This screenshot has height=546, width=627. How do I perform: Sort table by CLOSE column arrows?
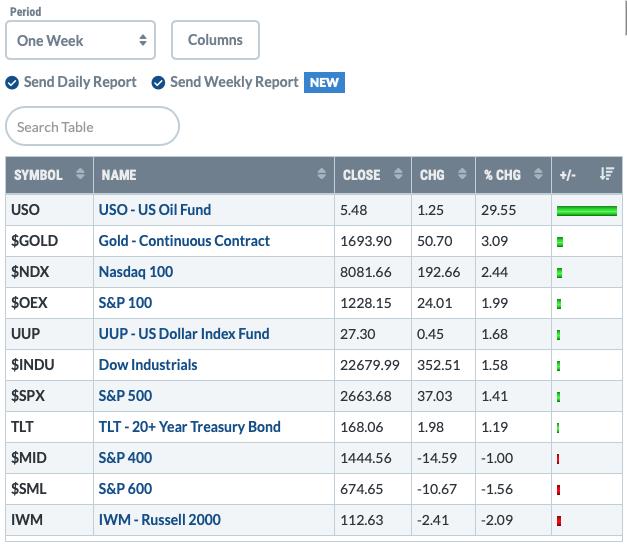coord(398,174)
